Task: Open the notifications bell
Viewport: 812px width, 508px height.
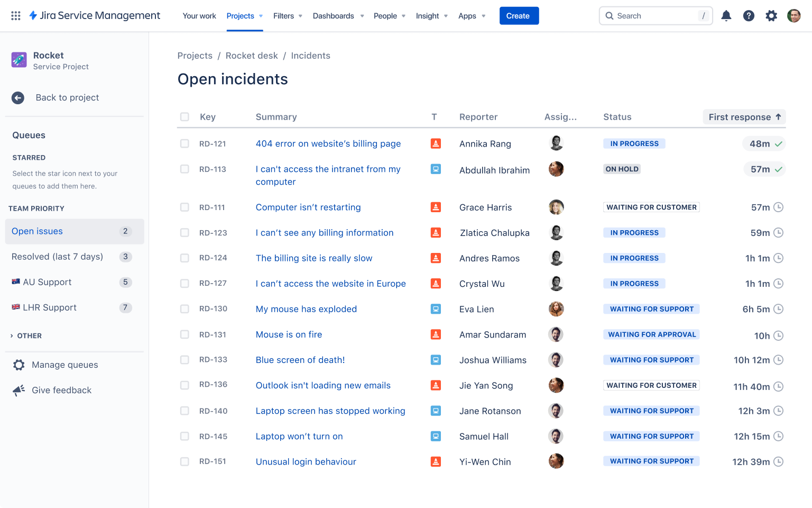Action: 726,16
